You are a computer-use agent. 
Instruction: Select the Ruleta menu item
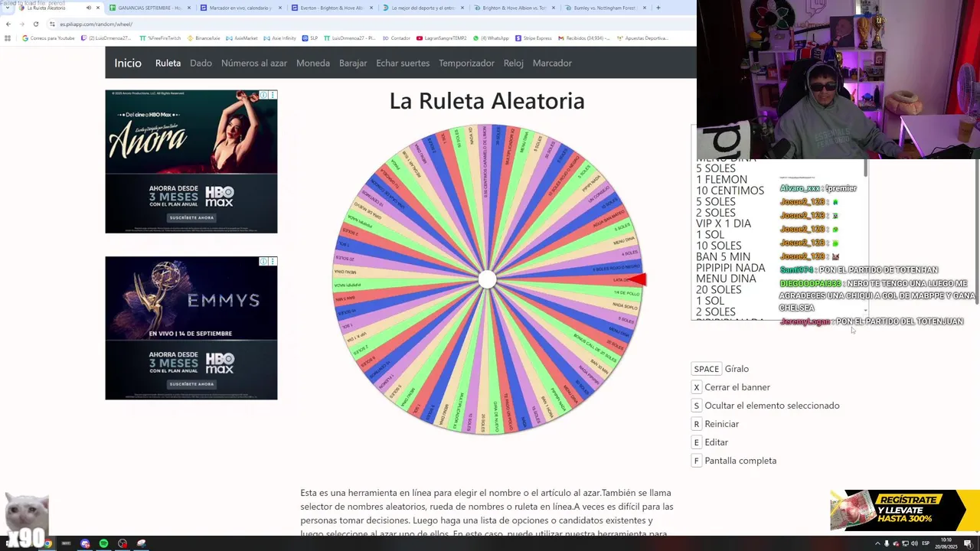point(168,63)
